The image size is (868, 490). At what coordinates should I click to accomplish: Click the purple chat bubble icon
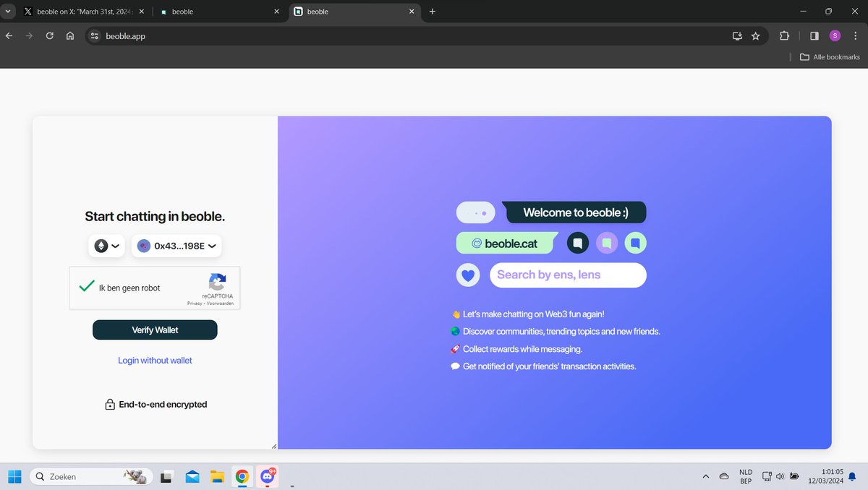607,244
